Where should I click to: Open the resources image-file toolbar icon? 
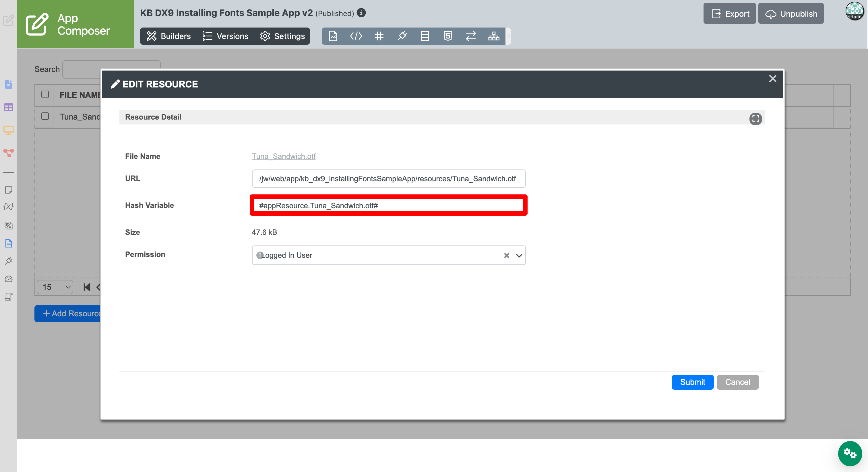pos(333,36)
